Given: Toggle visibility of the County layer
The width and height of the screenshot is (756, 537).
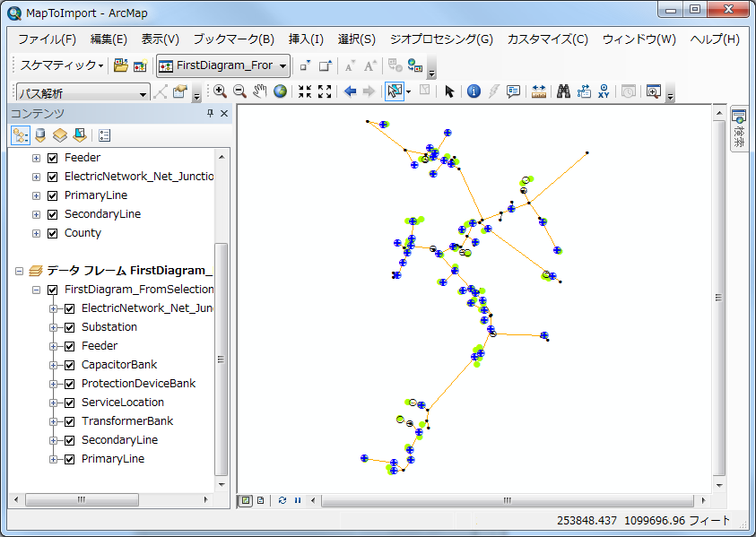Looking at the screenshot, I should 52,233.
